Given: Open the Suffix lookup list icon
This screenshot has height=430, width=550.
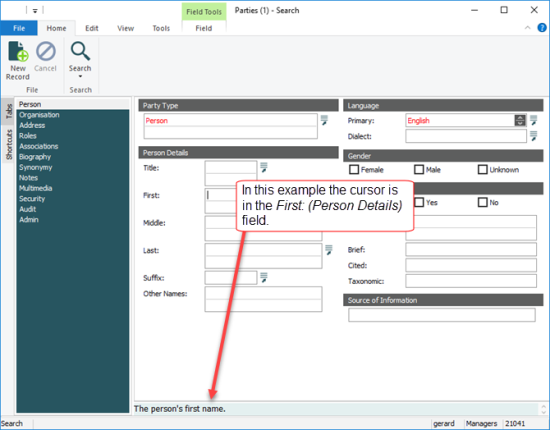Looking at the screenshot, I should point(264,277).
